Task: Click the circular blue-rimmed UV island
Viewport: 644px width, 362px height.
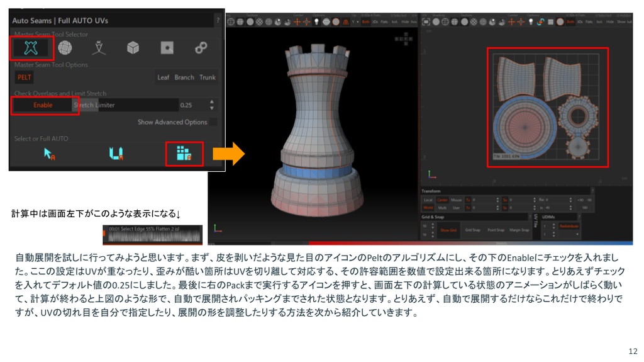Action: tap(525, 128)
